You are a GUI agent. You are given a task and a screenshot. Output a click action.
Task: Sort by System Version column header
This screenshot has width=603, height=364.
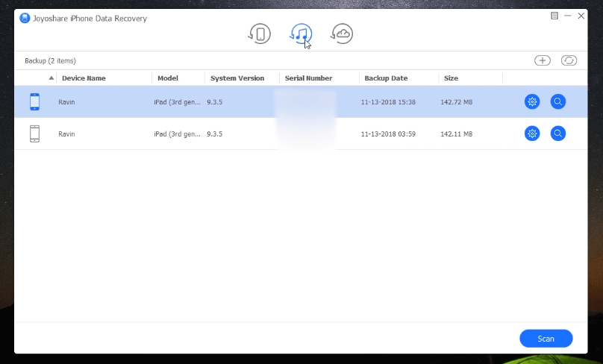click(237, 78)
